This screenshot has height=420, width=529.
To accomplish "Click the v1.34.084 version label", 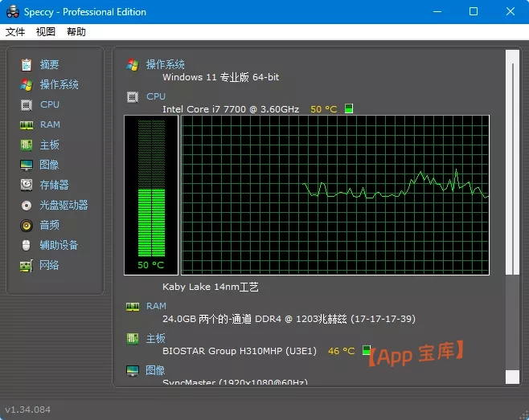I will point(27,410).
